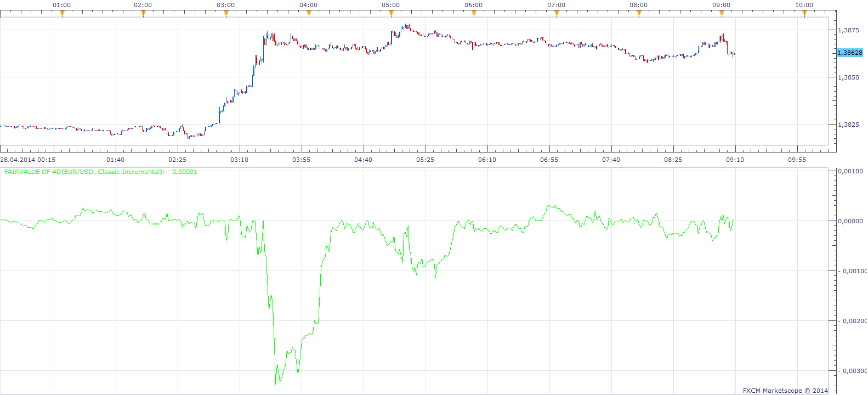
Task: Click the orange marker under 03:00
Action: (x=226, y=14)
